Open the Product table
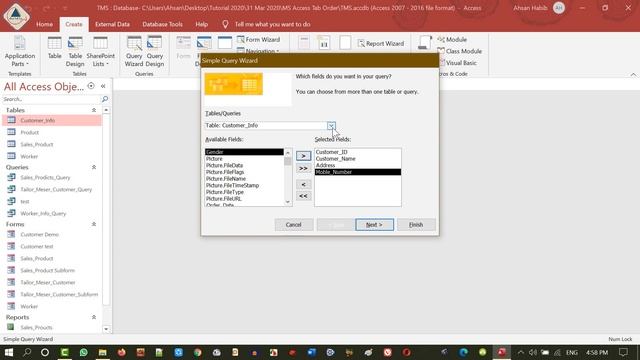Viewport: 640px width, 360px height. [52, 132]
